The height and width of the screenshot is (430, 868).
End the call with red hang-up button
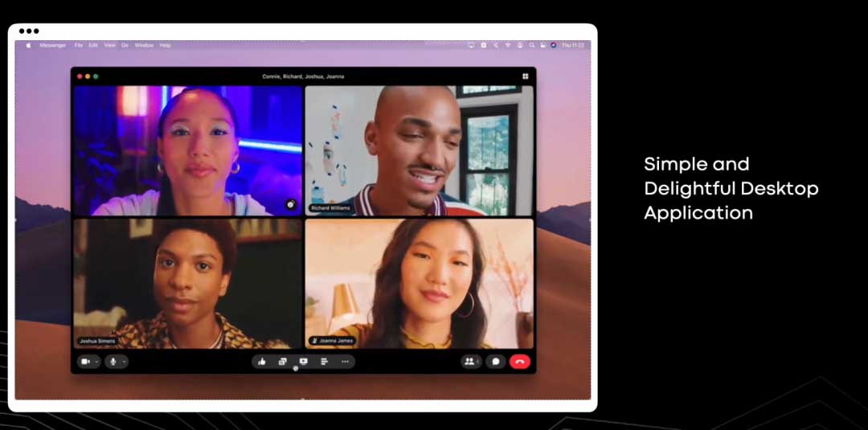(x=520, y=362)
